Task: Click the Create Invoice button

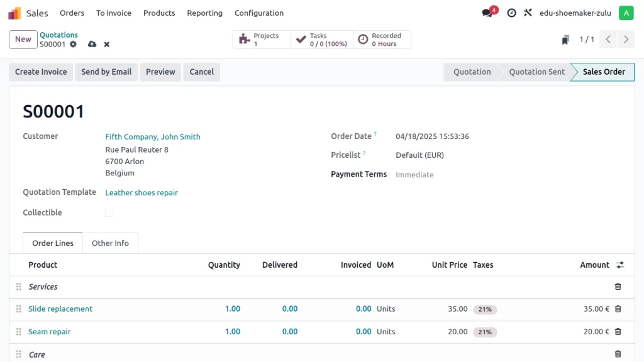Action: tap(41, 72)
